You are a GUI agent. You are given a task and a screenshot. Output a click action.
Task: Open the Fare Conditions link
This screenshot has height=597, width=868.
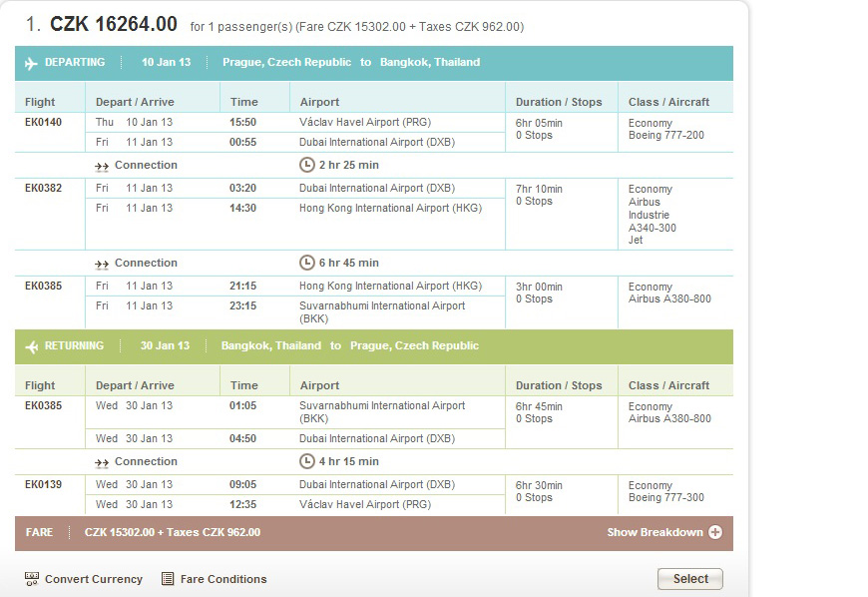click(x=223, y=579)
